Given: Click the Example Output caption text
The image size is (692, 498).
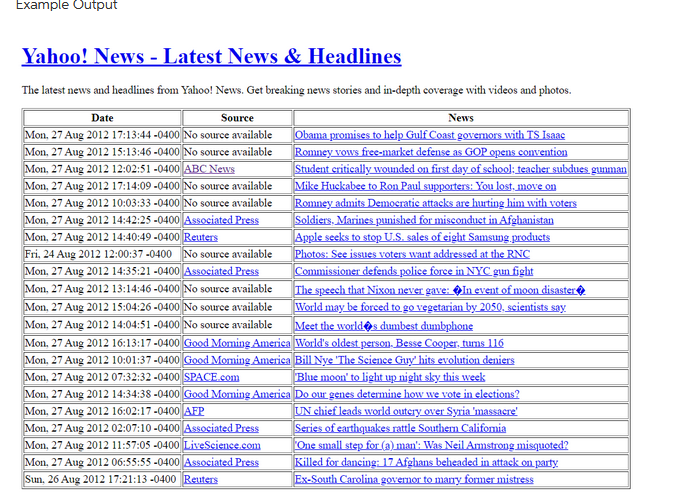Looking at the screenshot, I should click(x=67, y=5).
